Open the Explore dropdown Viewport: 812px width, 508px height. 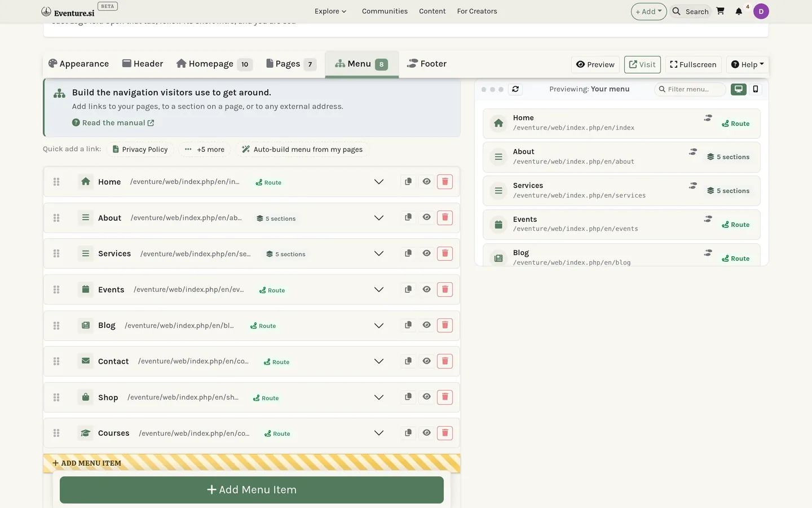click(330, 11)
